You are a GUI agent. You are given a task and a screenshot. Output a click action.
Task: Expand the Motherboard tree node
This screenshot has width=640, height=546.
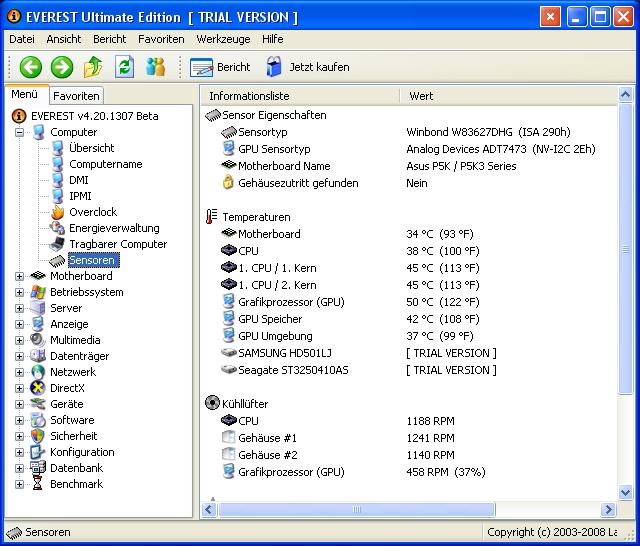tap(19, 276)
